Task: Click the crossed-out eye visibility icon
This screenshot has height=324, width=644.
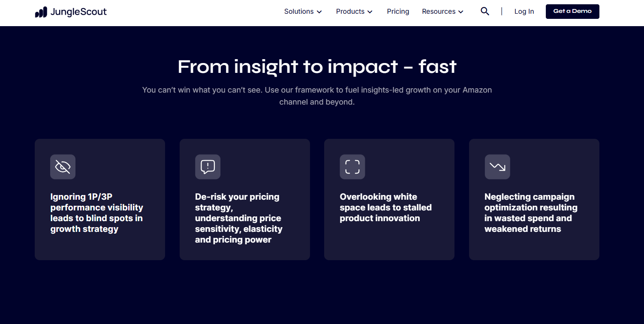Action: point(63,167)
